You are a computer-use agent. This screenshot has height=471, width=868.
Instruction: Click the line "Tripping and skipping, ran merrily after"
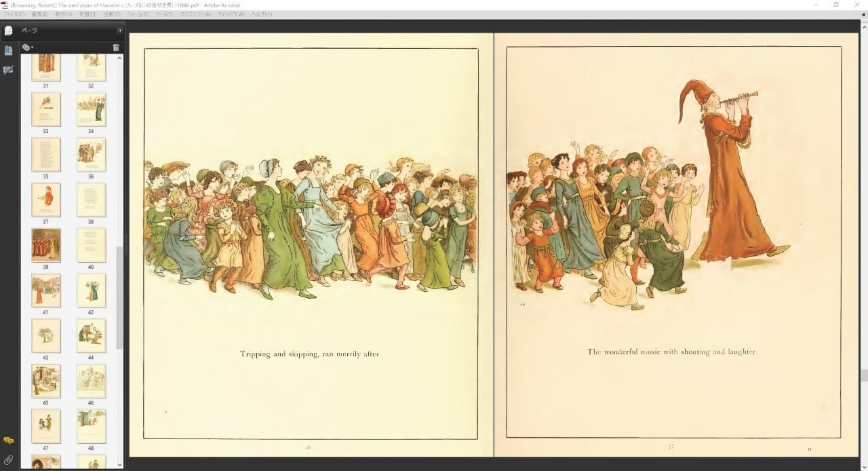[309, 354]
